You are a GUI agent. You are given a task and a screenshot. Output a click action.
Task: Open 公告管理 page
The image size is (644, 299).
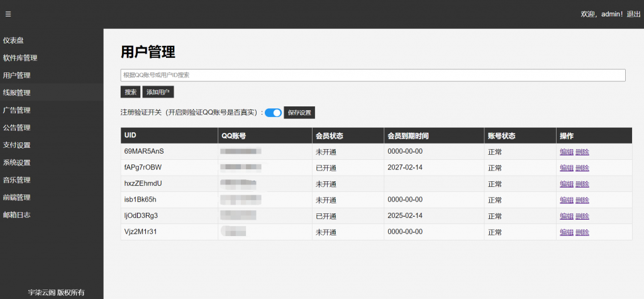16,128
